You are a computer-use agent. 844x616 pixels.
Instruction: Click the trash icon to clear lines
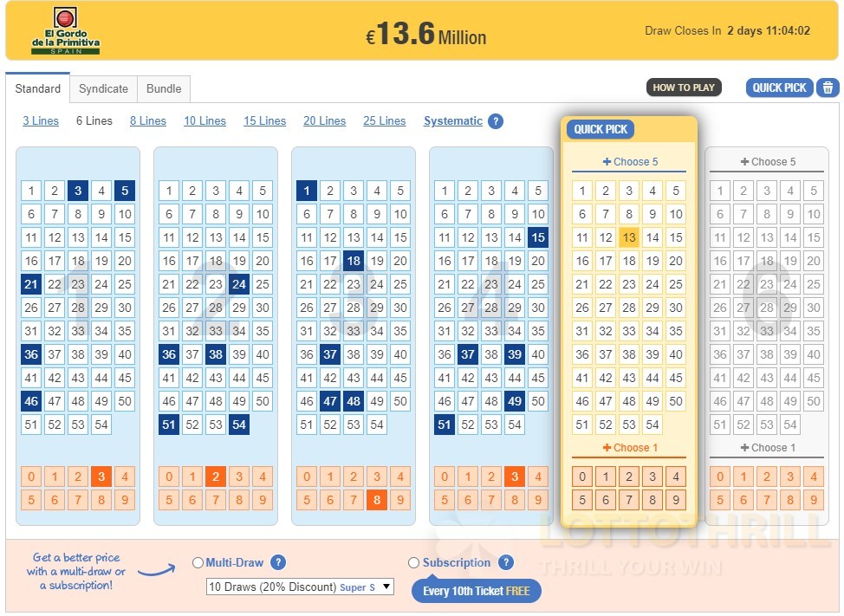pos(828,88)
